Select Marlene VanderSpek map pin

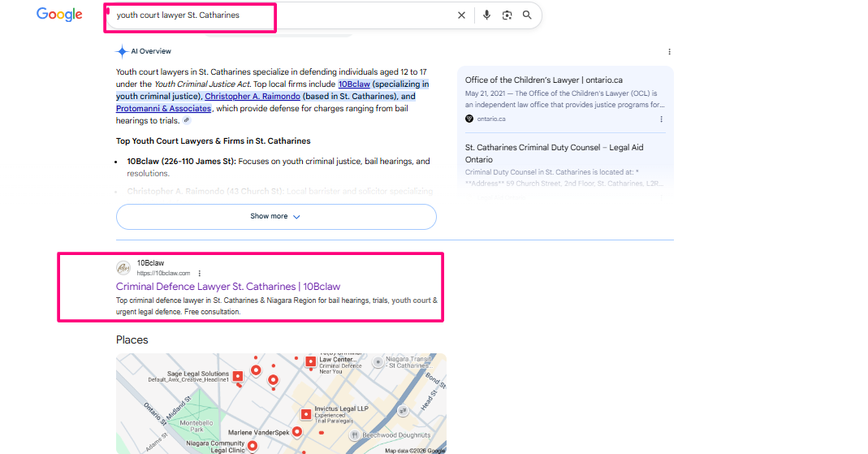(297, 431)
